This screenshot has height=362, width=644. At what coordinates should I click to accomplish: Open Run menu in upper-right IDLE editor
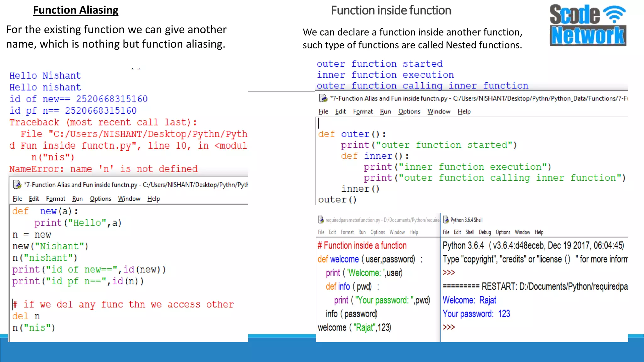click(385, 112)
